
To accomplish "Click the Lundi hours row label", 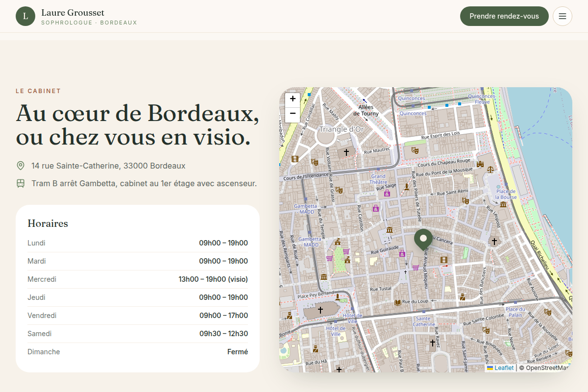I will (x=36, y=243).
